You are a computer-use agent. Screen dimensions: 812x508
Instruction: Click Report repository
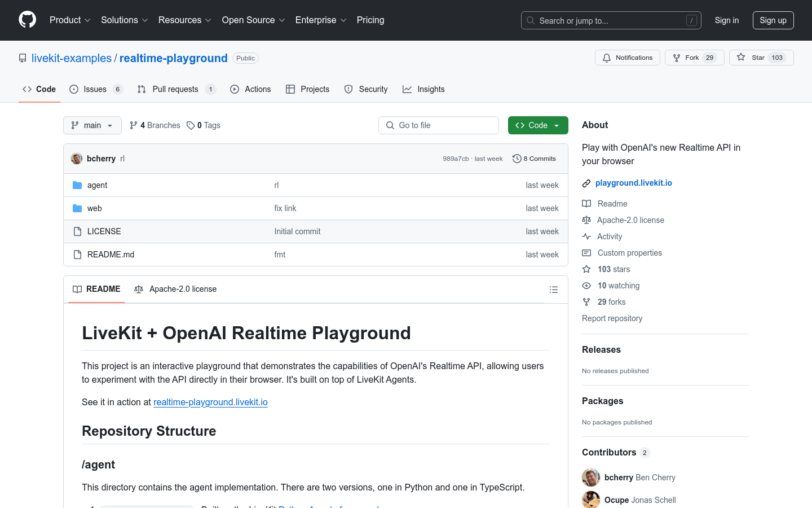(x=612, y=318)
